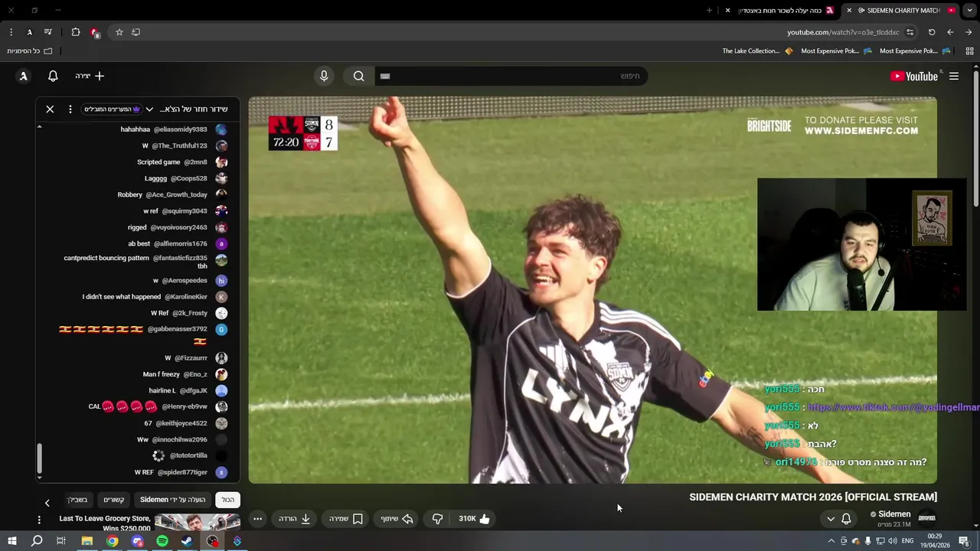Click the create (יצירה) plus button

pos(90,76)
